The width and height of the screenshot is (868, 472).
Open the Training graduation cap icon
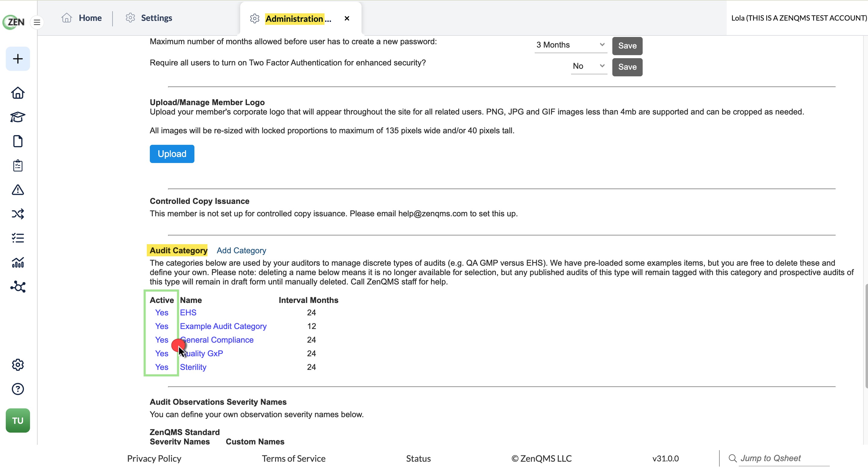[x=18, y=117]
